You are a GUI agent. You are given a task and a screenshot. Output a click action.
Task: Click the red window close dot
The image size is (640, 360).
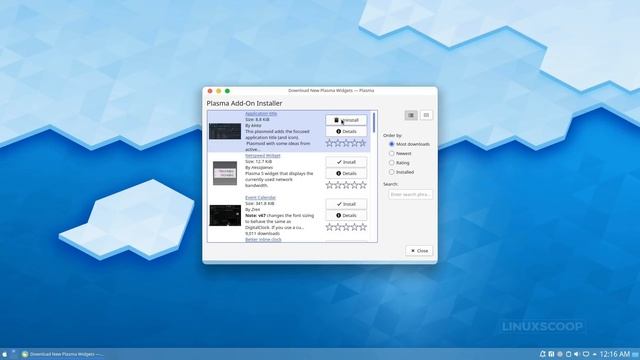210,91
